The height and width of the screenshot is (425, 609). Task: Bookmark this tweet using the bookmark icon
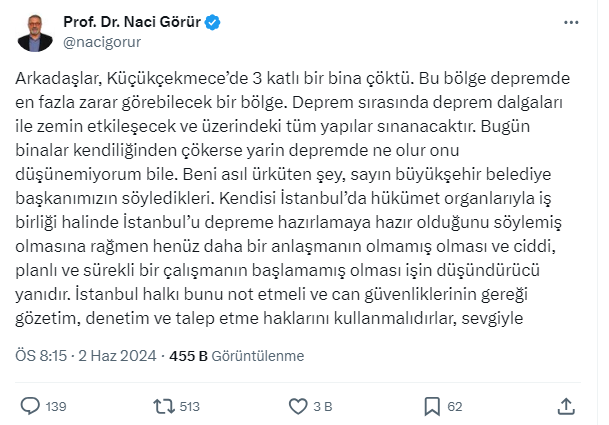coord(431,406)
